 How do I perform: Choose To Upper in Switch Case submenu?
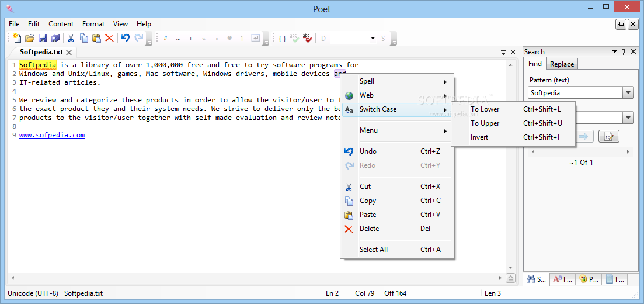pyautogui.click(x=513, y=123)
